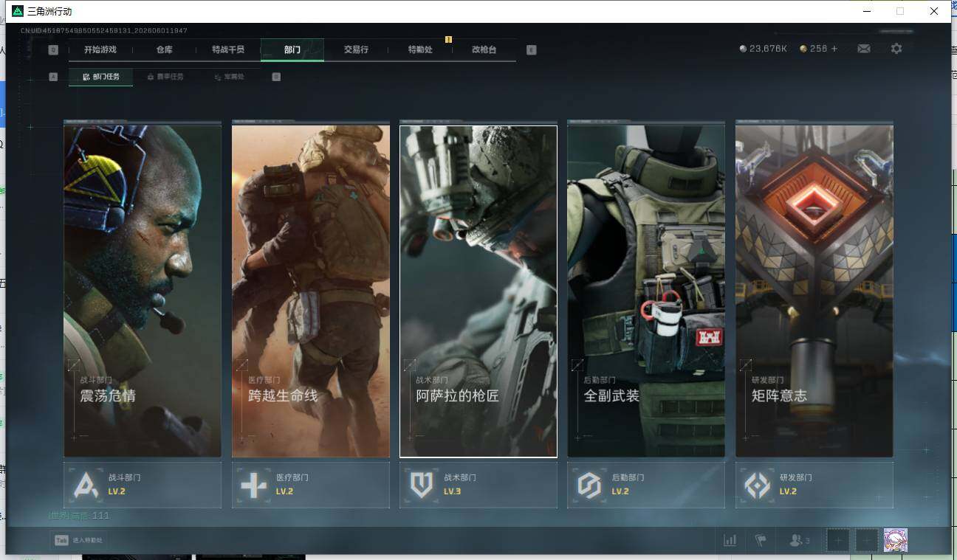Switch to the 特战干员 tab
This screenshot has width=957, height=560.
coord(228,49)
